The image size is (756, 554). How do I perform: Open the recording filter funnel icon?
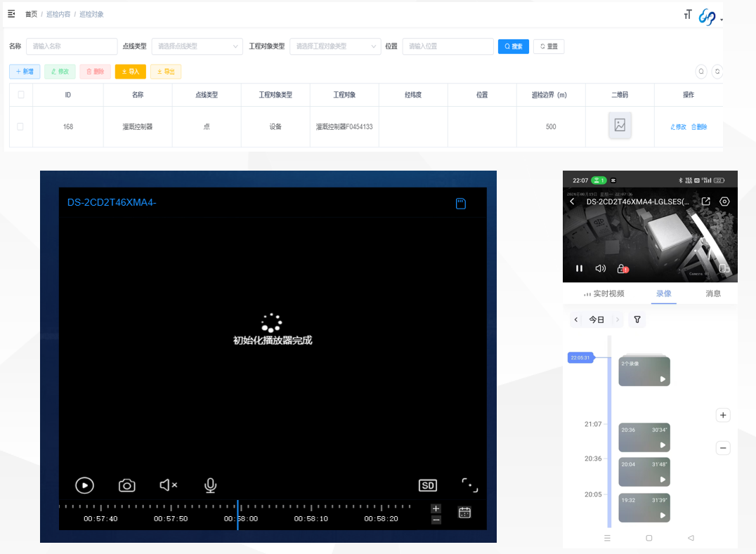coord(637,319)
